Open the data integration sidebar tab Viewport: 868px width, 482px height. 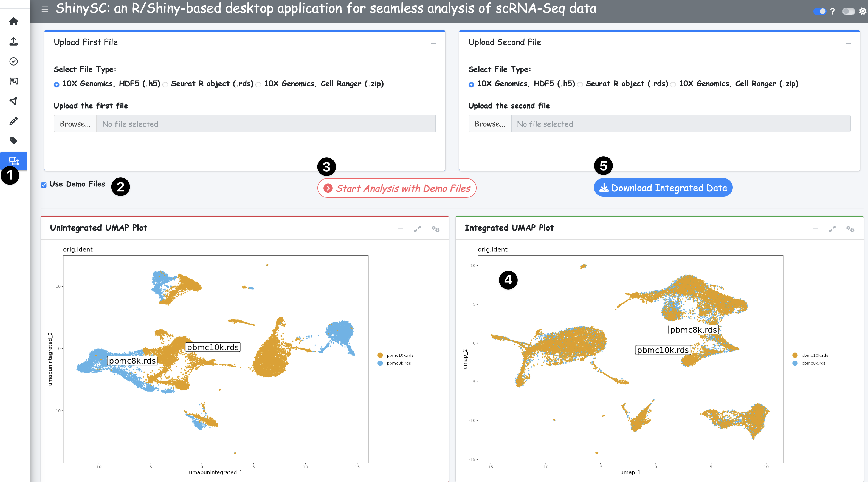tap(13, 161)
